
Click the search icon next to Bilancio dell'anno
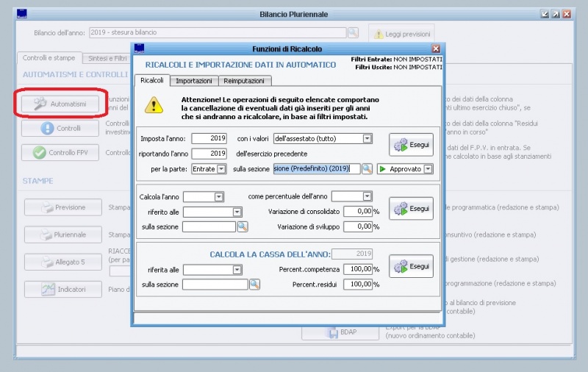354,33
